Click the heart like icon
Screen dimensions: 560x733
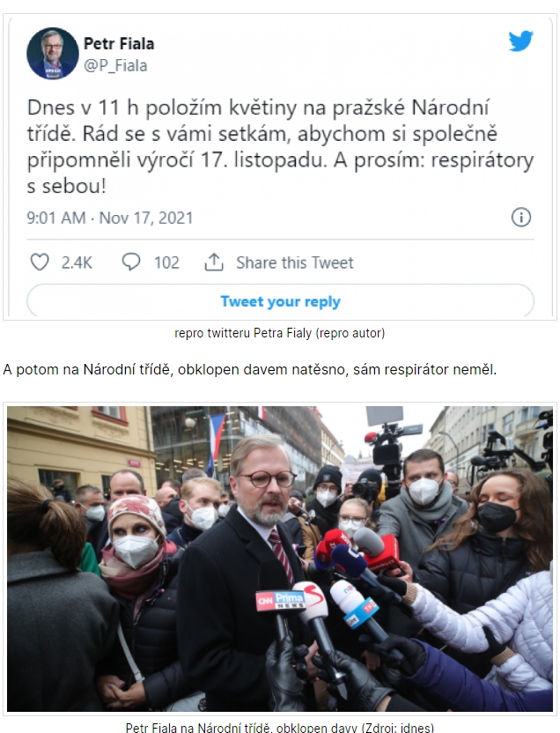[40, 263]
